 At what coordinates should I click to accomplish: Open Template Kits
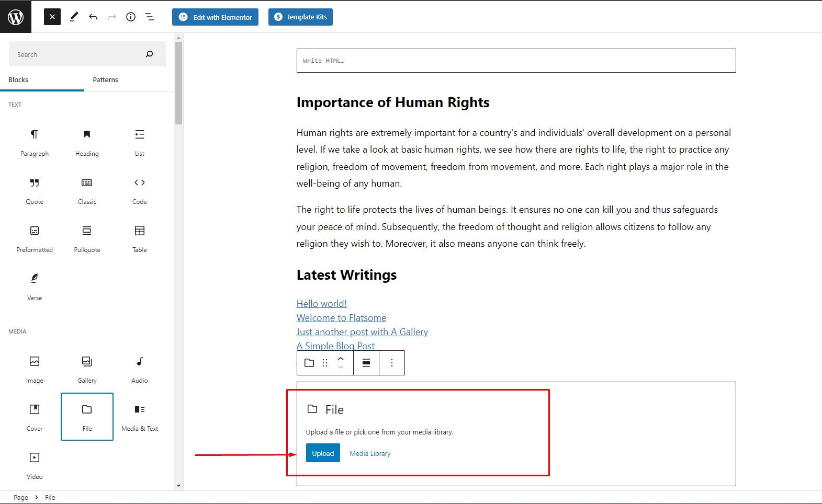pos(300,17)
